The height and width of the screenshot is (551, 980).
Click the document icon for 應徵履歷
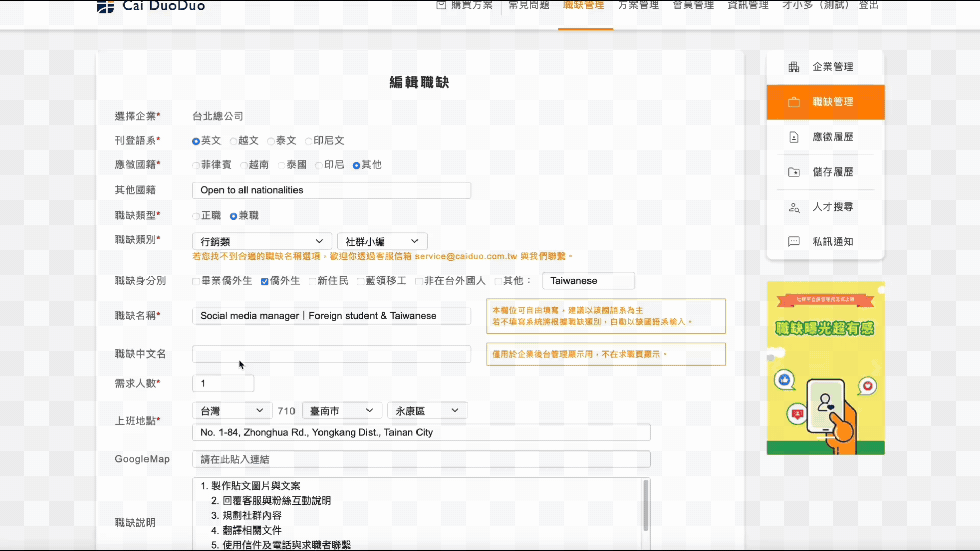pyautogui.click(x=794, y=137)
